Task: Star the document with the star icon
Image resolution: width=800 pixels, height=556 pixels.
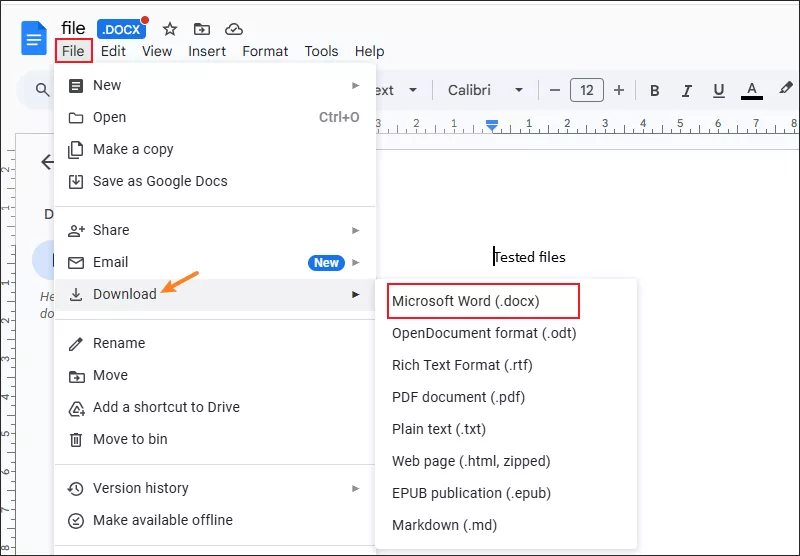Action: (x=170, y=30)
